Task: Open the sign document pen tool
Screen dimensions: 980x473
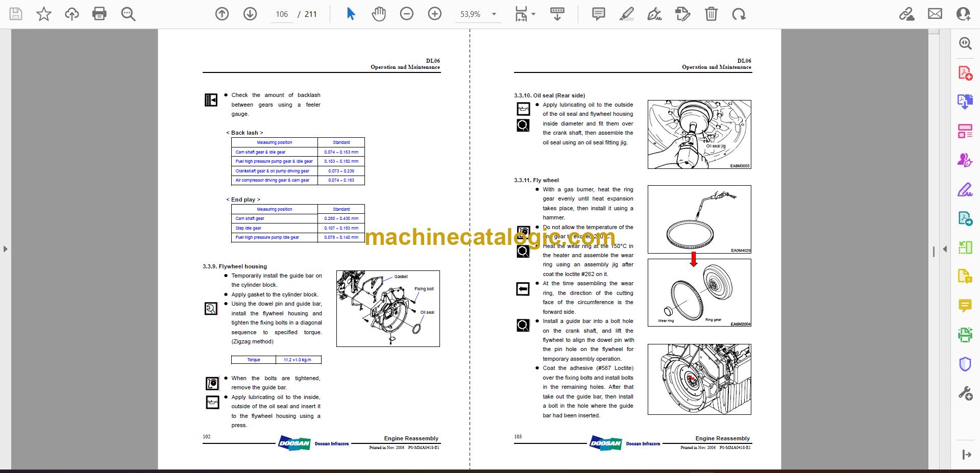Action: [x=655, y=14]
